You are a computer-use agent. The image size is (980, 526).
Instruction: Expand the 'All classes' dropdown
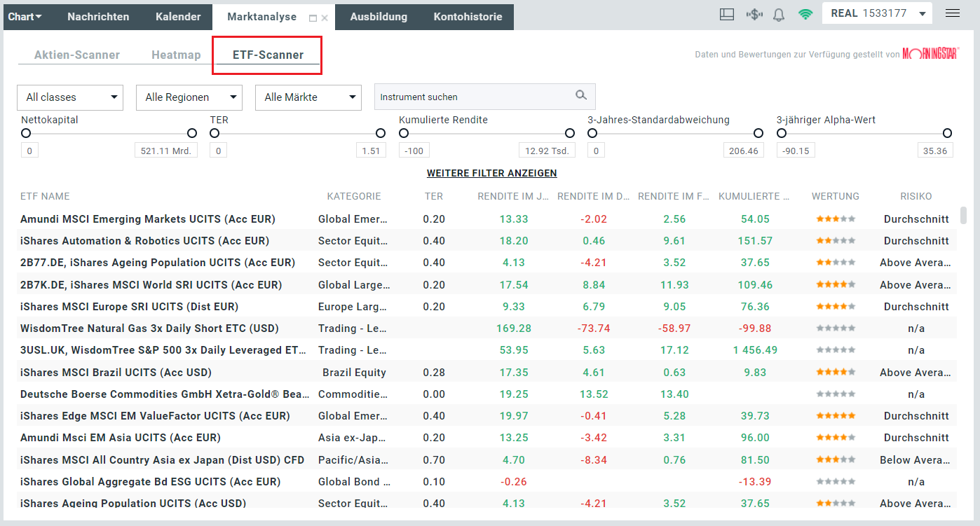[69, 97]
